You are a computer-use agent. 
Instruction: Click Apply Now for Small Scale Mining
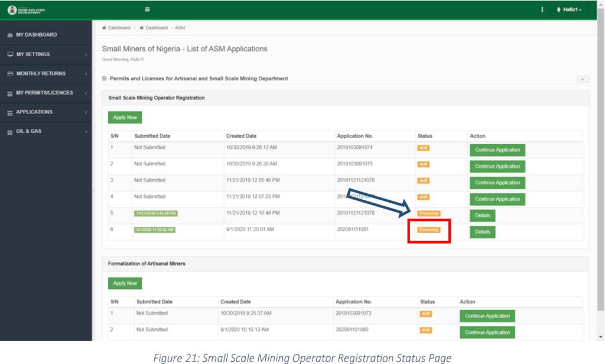(125, 118)
